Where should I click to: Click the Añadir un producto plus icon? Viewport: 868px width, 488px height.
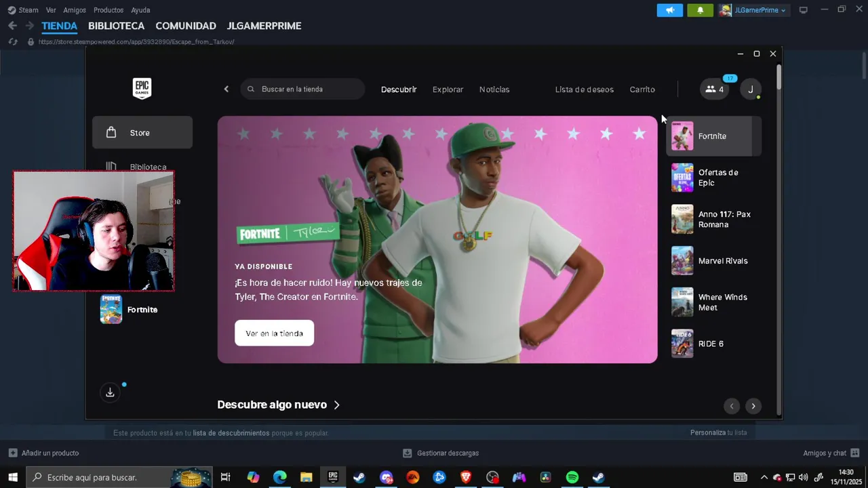click(13, 453)
